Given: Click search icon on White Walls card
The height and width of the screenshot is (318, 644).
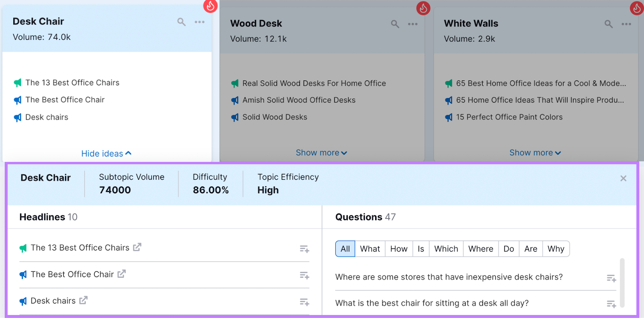Looking at the screenshot, I should click(x=609, y=24).
